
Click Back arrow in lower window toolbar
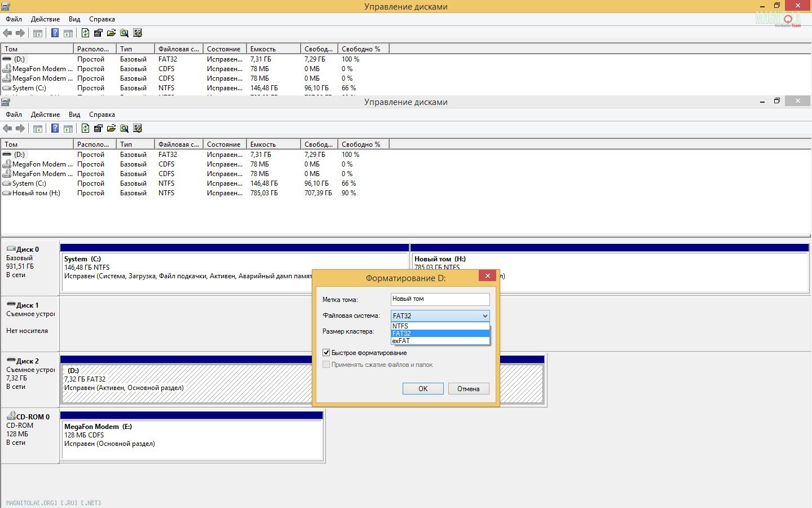pos(7,129)
